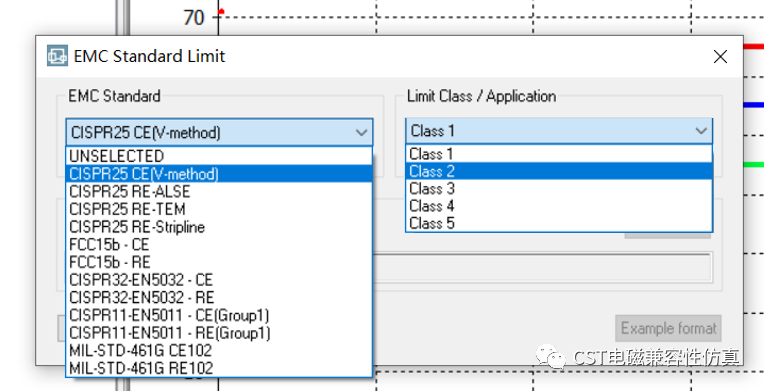Select MIL-STD-461G CE102 standard
The image size is (764, 391).
point(219,350)
